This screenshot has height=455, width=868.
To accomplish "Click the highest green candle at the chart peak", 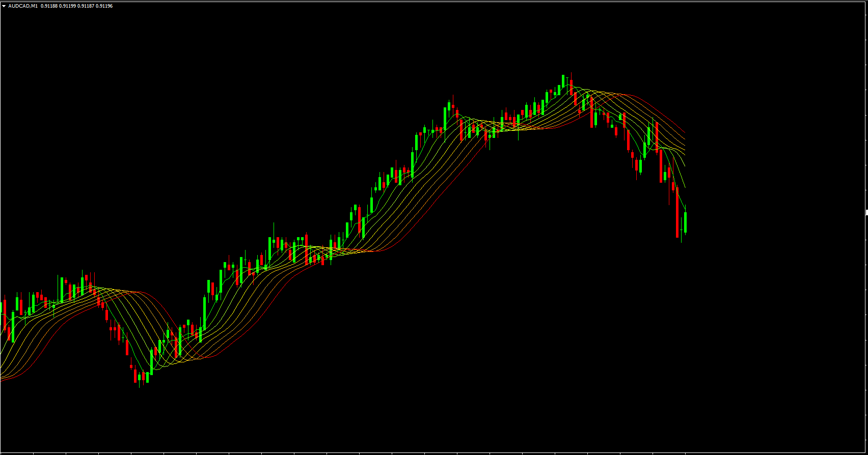I will [563, 81].
